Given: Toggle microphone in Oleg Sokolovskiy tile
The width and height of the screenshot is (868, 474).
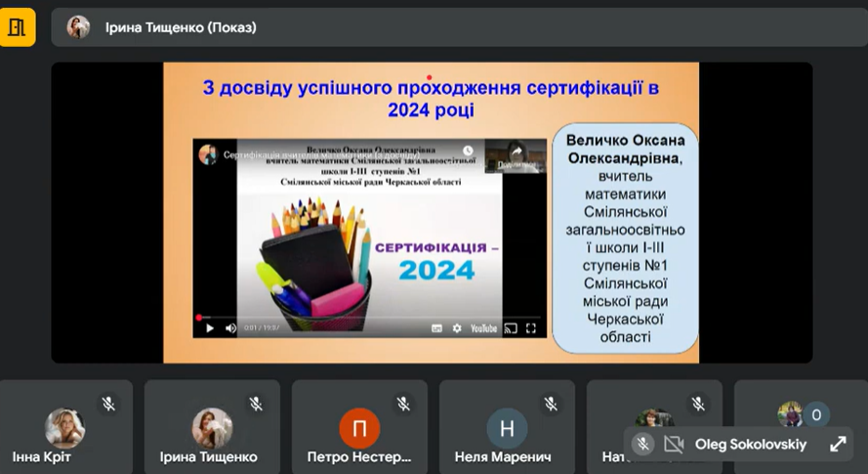Looking at the screenshot, I should pos(642,445).
